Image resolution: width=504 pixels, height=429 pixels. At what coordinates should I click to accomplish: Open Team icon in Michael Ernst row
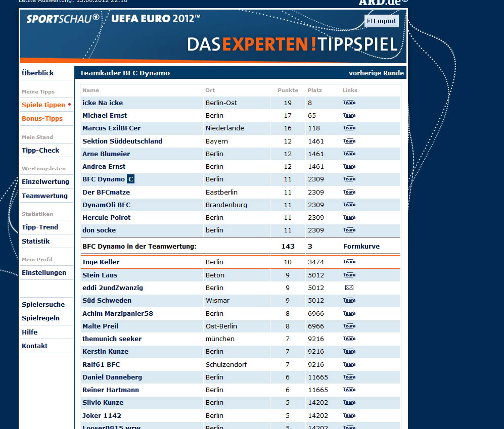coord(349,115)
